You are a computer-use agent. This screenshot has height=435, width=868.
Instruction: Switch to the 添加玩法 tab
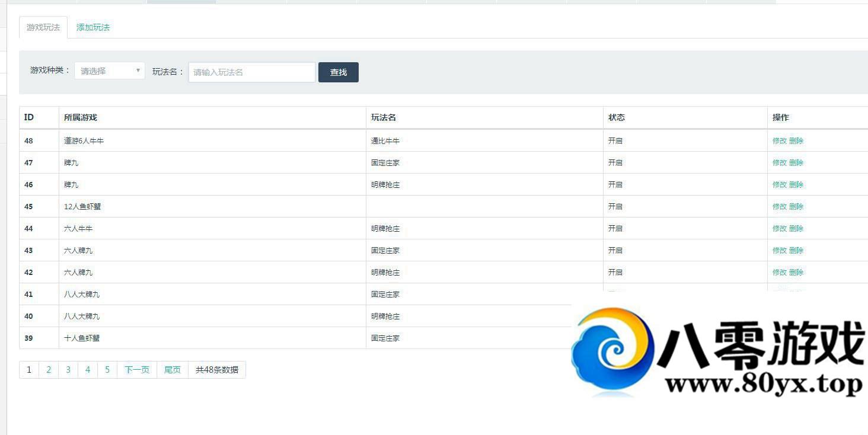click(x=93, y=27)
